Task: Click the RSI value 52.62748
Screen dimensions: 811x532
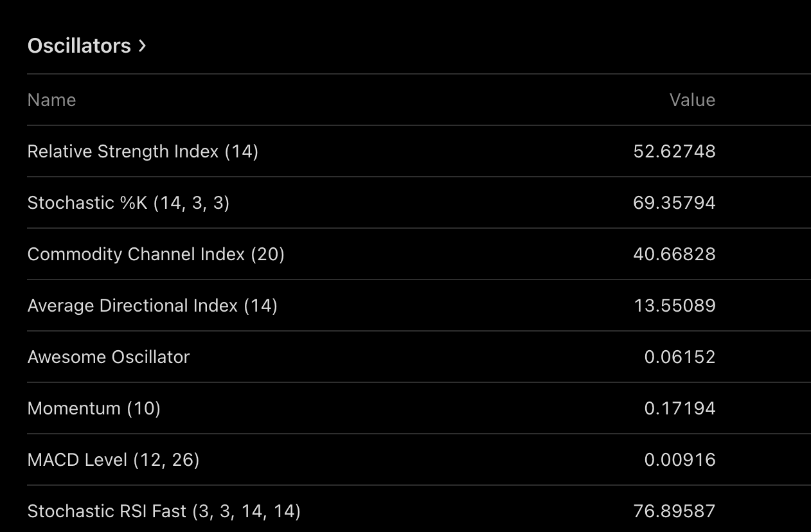Action: point(674,151)
